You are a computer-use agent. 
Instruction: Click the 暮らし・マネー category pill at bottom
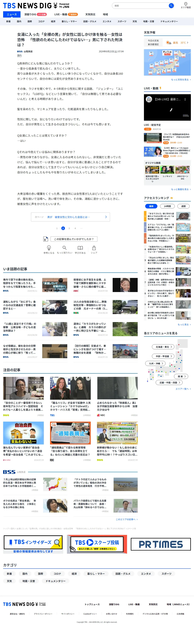tap(96, 574)
